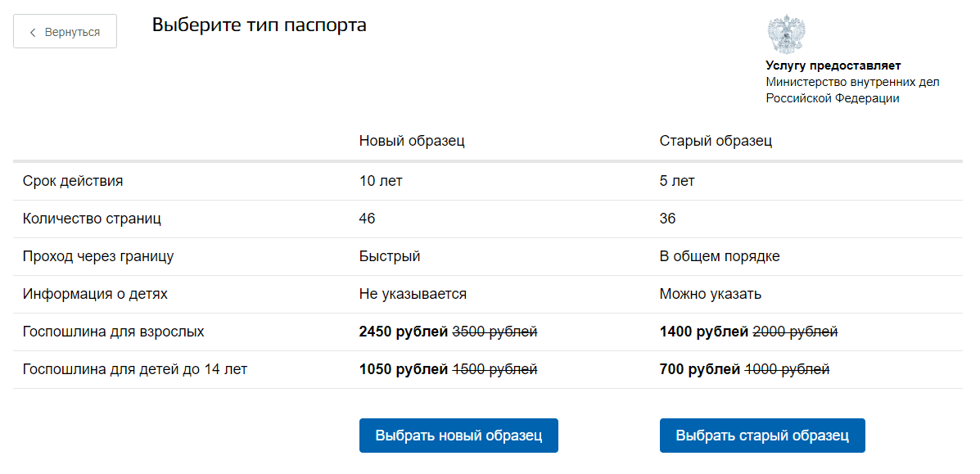Choose "Выбрать новый образец" button
Viewport: 980px width, 474px height.
(x=458, y=436)
